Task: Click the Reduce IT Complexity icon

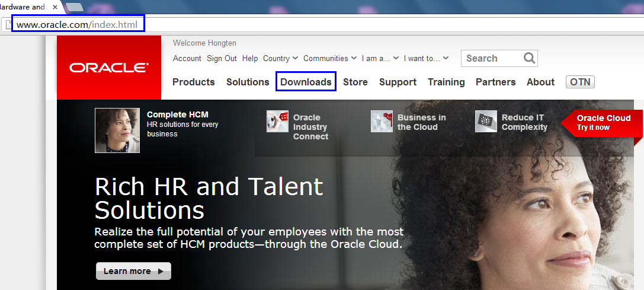Action: [486, 122]
